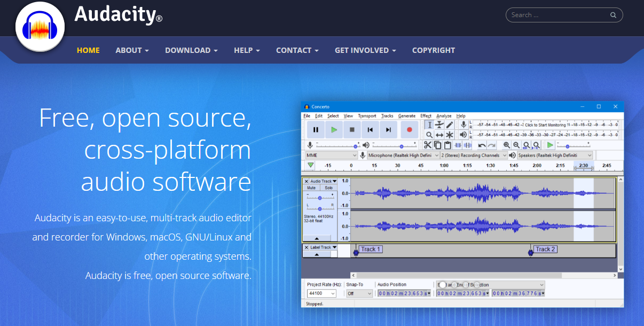
Task: Select the Zoom magnifier tool
Action: coord(429,135)
